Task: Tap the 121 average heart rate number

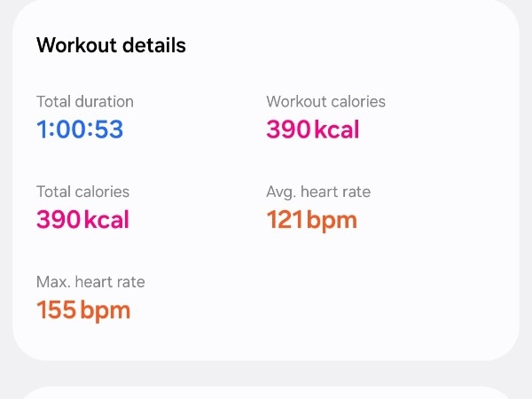Action: (x=286, y=220)
